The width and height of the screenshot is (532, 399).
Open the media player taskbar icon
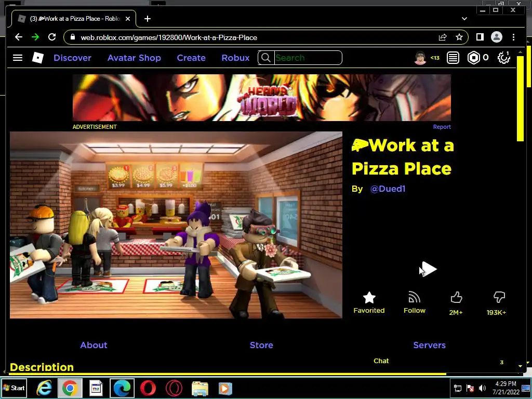coord(225,389)
